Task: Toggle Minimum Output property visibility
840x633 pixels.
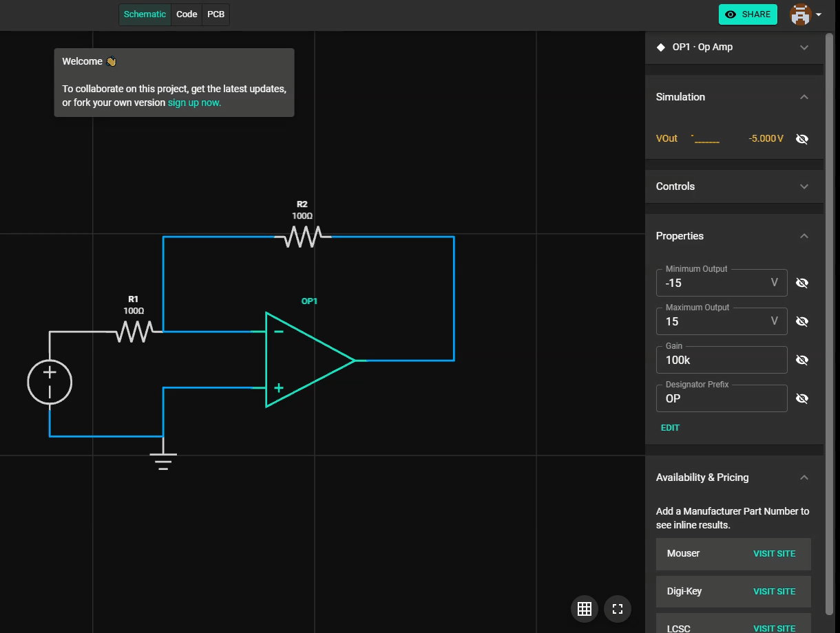Action: (x=801, y=283)
